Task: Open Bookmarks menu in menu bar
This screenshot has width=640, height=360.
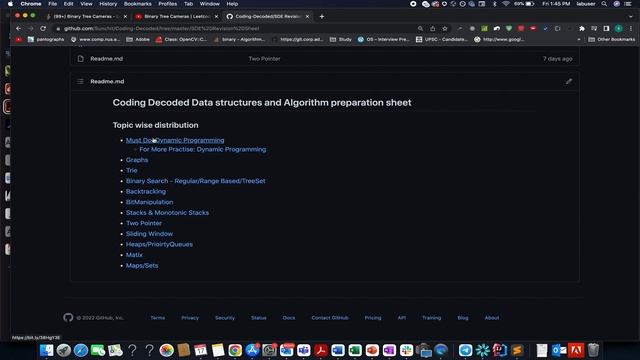Action: pyautogui.click(x=138, y=4)
